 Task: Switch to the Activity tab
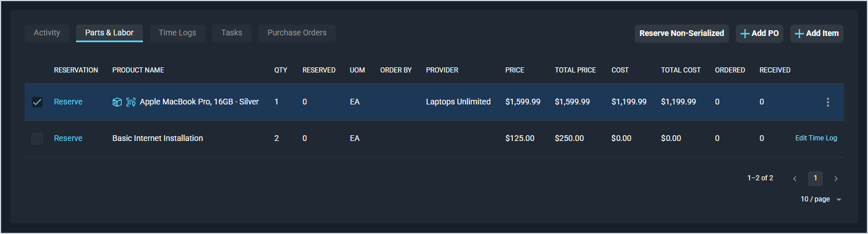pyautogui.click(x=47, y=33)
